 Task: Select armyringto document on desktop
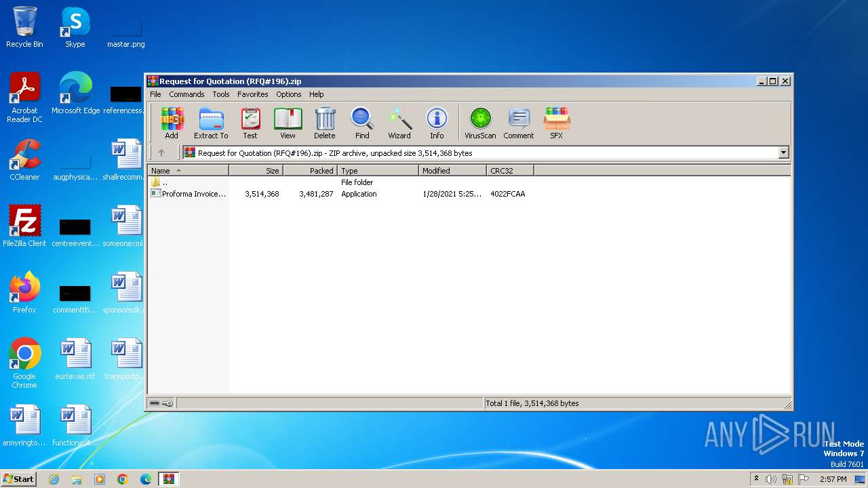point(24,426)
